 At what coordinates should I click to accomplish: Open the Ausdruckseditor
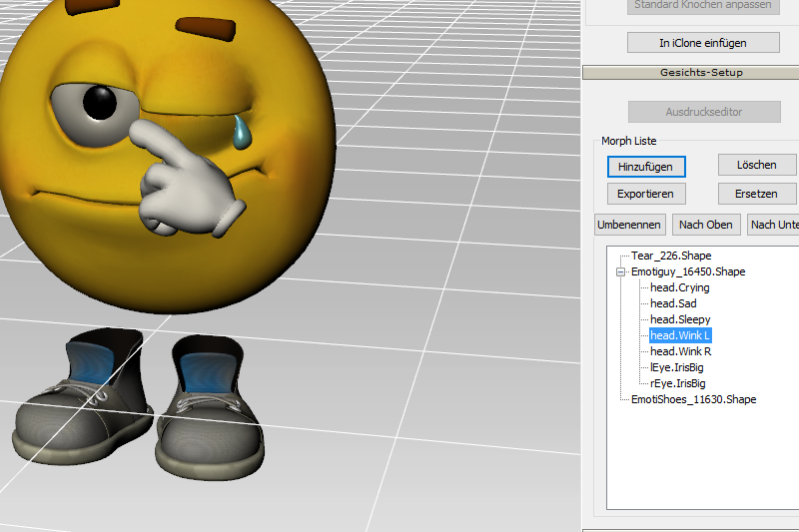[704, 112]
